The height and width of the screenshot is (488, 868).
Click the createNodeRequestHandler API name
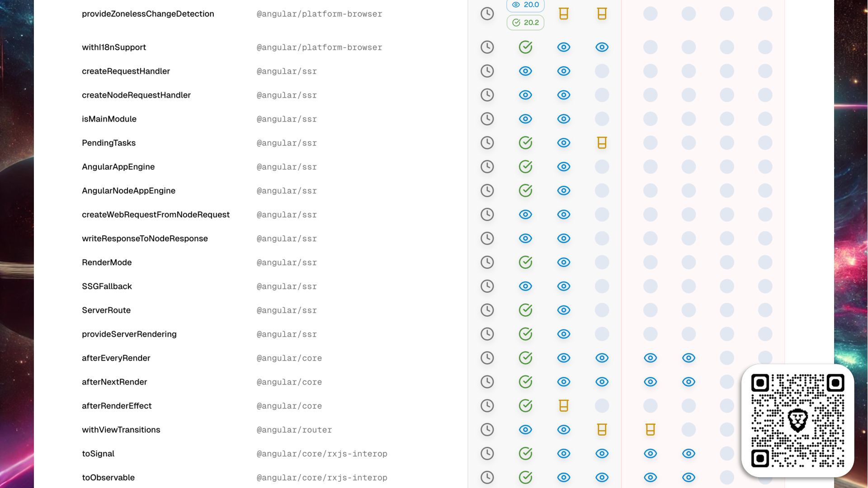click(x=136, y=95)
